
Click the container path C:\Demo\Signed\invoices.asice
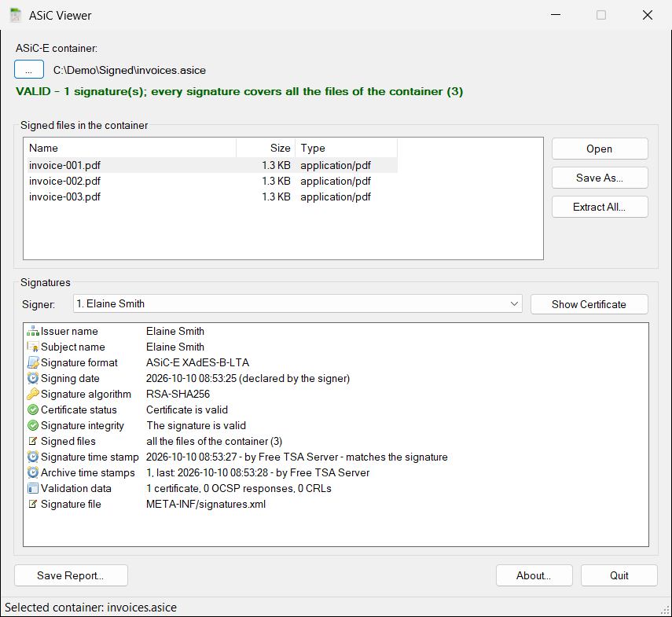point(130,70)
